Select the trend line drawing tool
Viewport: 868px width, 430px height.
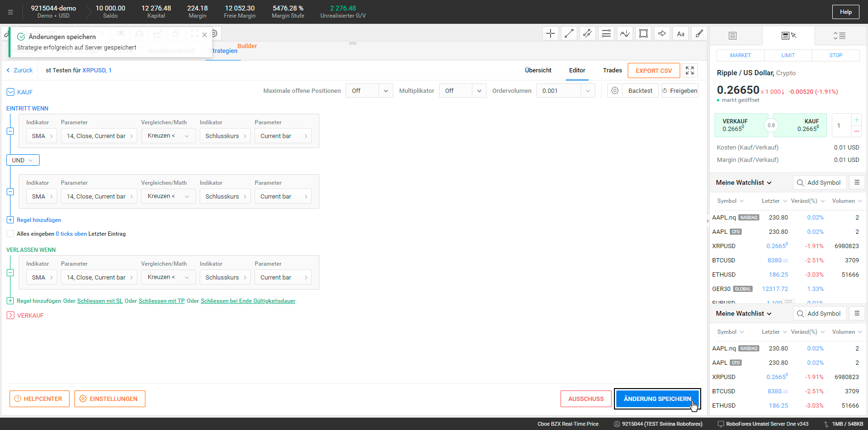click(569, 33)
